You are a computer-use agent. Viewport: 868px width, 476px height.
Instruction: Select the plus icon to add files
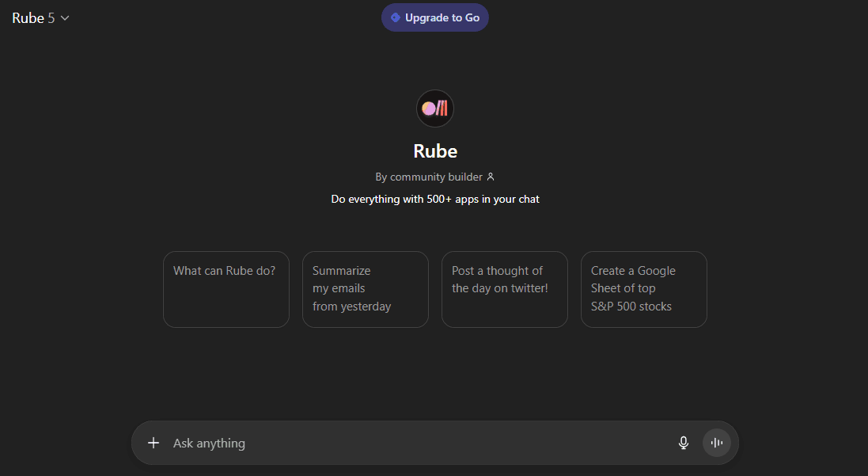(x=153, y=443)
